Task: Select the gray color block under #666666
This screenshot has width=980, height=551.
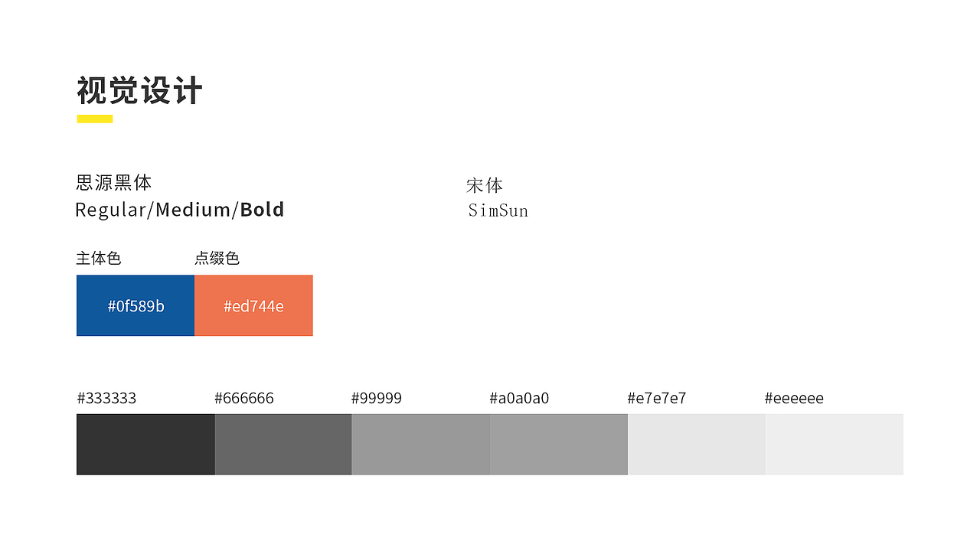Action: click(x=283, y=444)
